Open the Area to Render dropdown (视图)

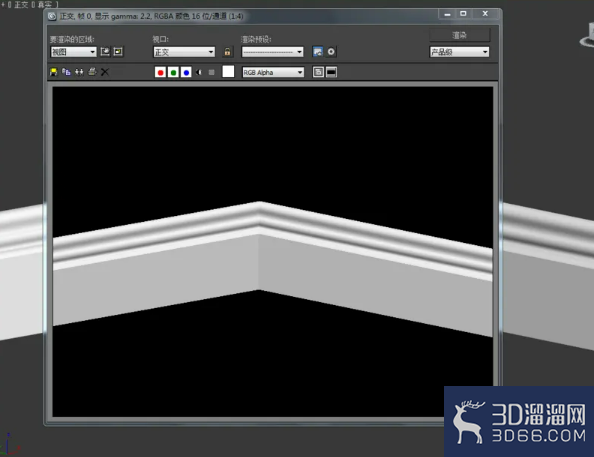[x=73, y=52]
